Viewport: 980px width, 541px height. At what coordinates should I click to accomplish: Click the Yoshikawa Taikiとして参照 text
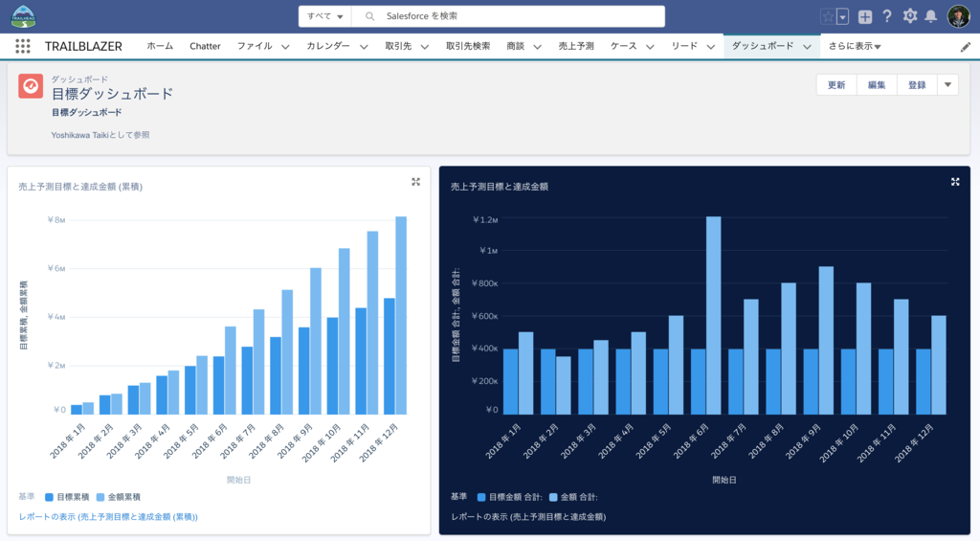tap(100, 134)
